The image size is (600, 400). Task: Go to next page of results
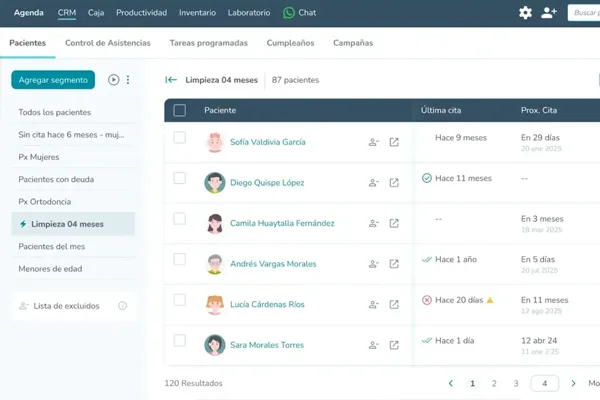pyautogui.click(x=573, y=383)
